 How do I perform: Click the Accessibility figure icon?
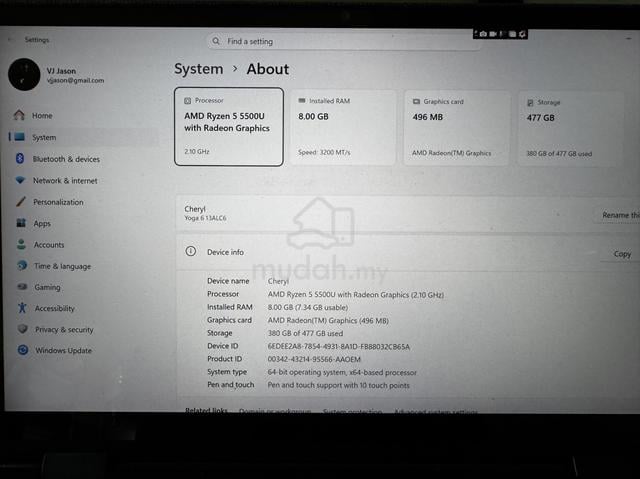(x=22, y=308)
